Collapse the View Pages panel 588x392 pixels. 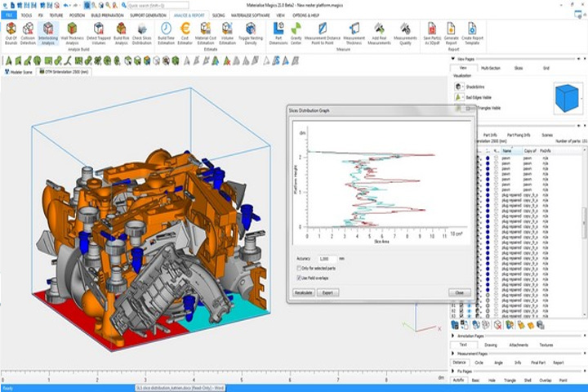453,59
